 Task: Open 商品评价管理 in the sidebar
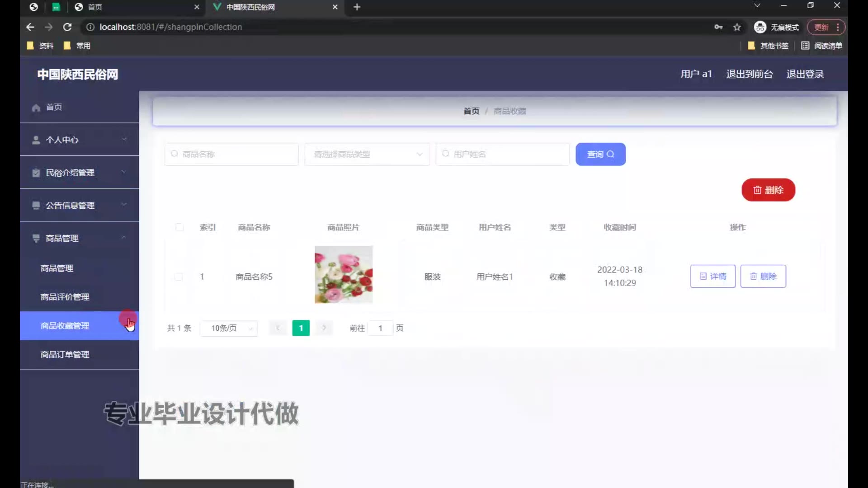point(65,297)
